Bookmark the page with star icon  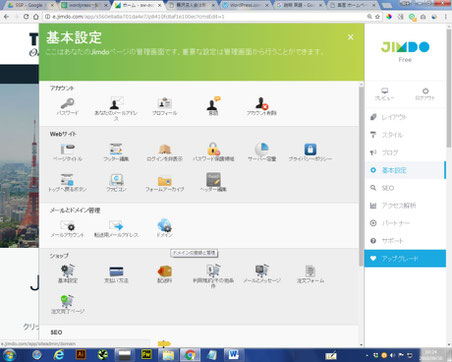[x=377, y=16]
